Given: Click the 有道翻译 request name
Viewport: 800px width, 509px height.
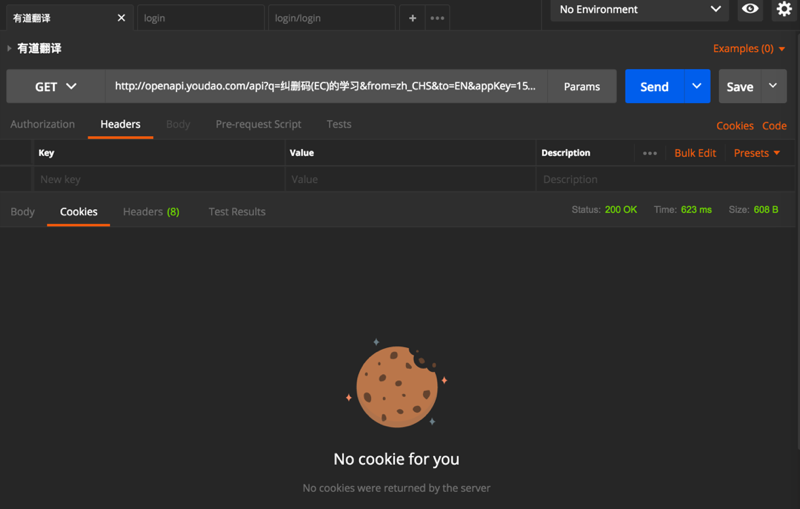Looking at the screenshot, I should 39,48.
